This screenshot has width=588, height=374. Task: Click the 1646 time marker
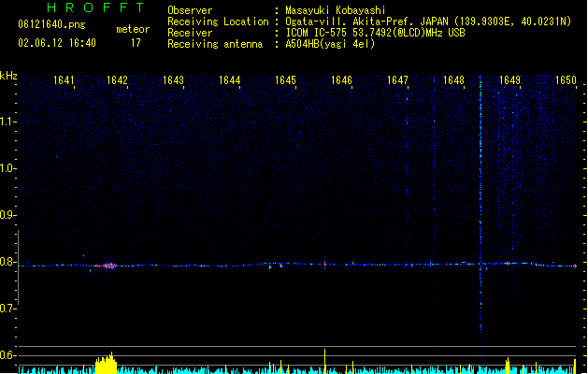(341, 80)
